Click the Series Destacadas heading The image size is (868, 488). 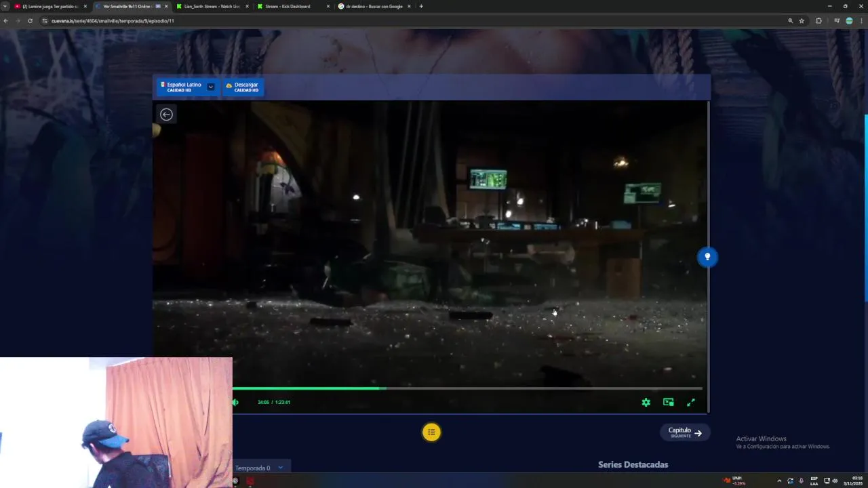point(633,464)
